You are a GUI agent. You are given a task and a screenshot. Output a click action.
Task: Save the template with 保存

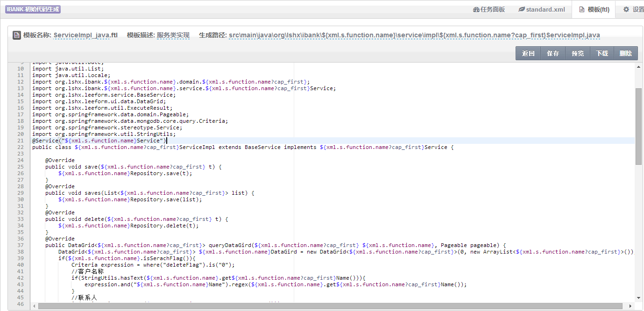point(553,53)
